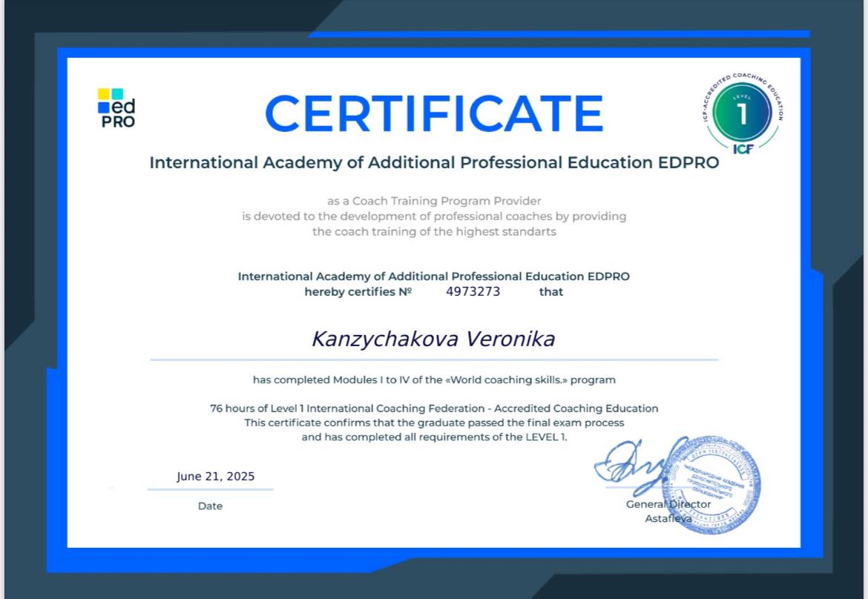Click the "World coaching skills" program line
The image size is (868, 599).
[x=434, y=380]
